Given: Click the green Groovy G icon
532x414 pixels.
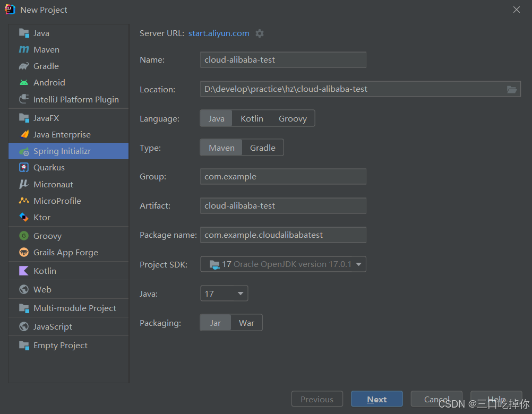Looking at the screenshot, I should coord(24,236).
